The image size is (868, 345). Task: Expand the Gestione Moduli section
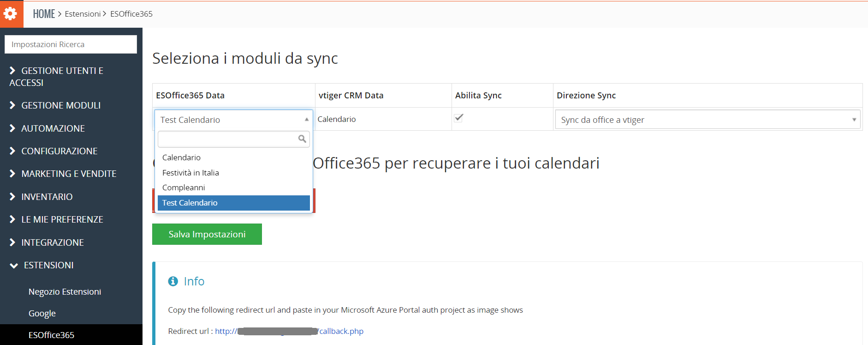tap(55, 105)
